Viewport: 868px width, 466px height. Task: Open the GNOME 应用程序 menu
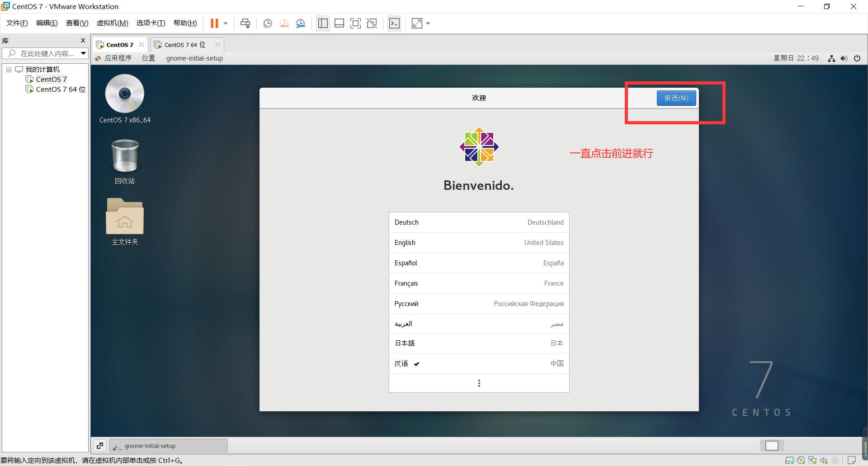(114, 58)
